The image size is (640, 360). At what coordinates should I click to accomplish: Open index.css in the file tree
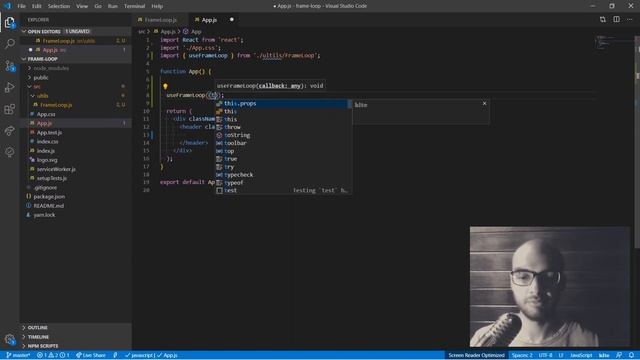tap(76, 142)
